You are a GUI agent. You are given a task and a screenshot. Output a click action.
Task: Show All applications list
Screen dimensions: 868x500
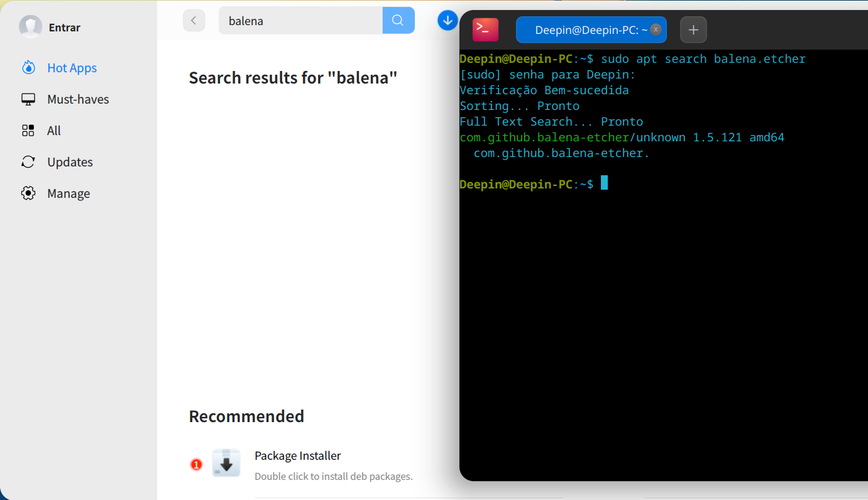click(54, 131)
